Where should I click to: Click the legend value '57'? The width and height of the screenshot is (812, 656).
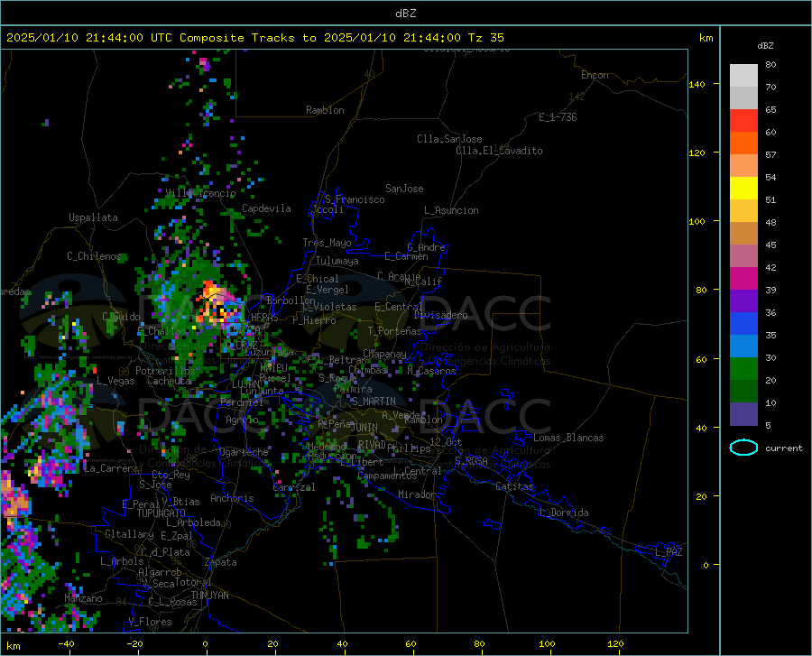point(770,155)
